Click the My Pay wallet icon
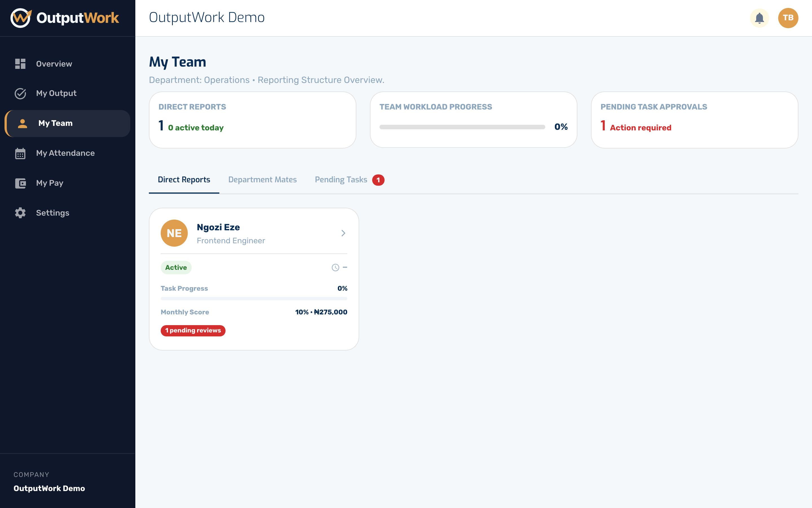Screen dimensions: 812x508 (20, 183)
